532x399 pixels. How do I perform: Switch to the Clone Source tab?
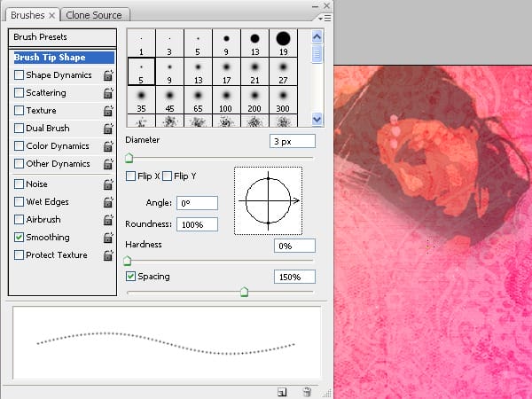[94, 15]
